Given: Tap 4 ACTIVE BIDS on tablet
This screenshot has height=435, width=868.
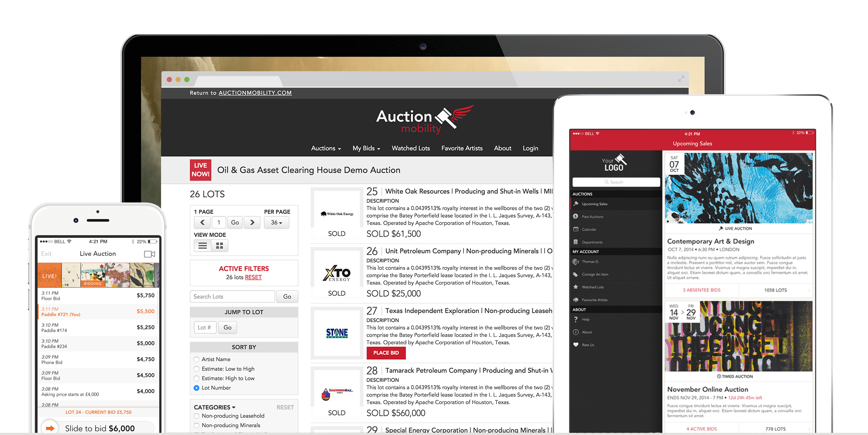Looking at the screenshot, I should pyautogui.click(x=702, y=429).
